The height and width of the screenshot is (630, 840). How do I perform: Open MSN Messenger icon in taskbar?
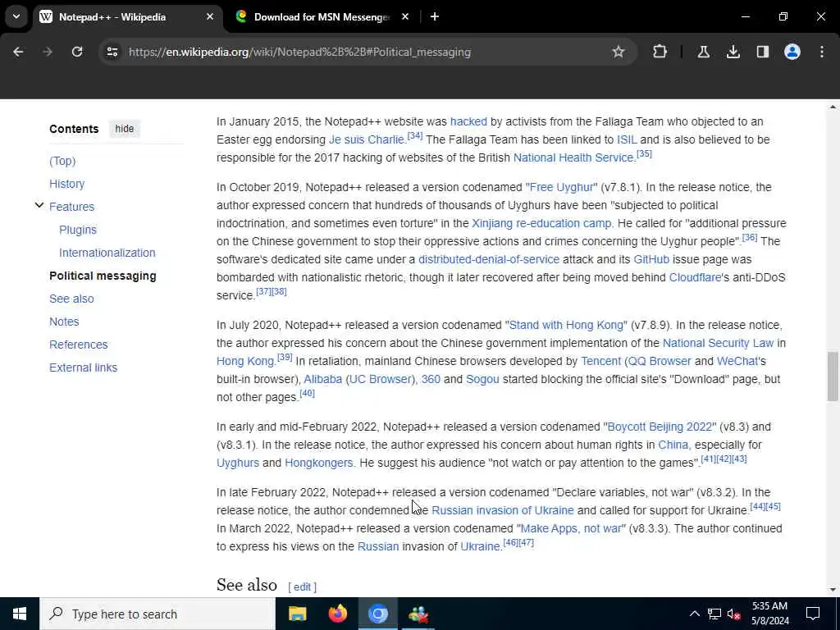tap(418, 614)
